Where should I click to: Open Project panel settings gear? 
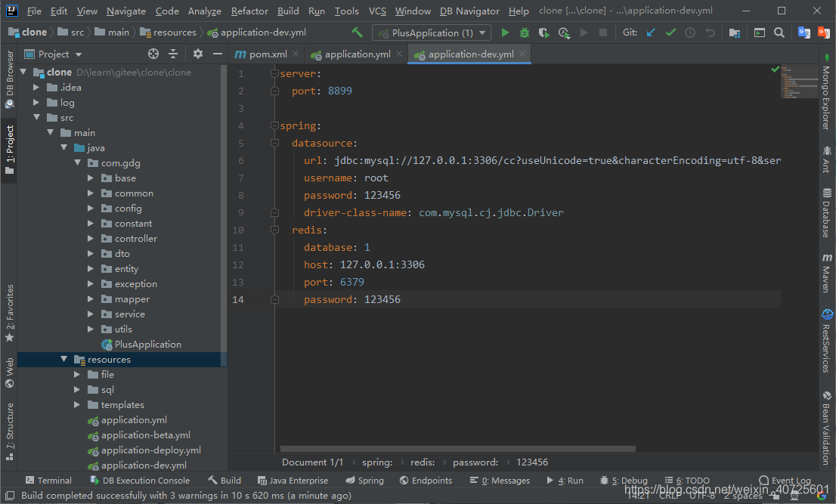(198, 54)
